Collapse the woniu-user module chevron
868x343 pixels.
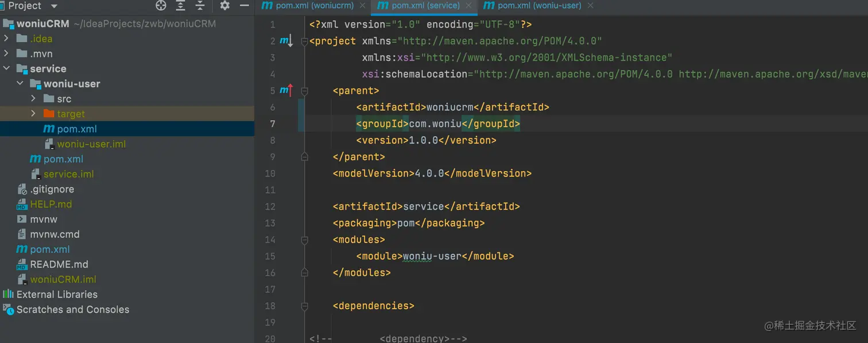pyautogui.click(x=20, y=83)
